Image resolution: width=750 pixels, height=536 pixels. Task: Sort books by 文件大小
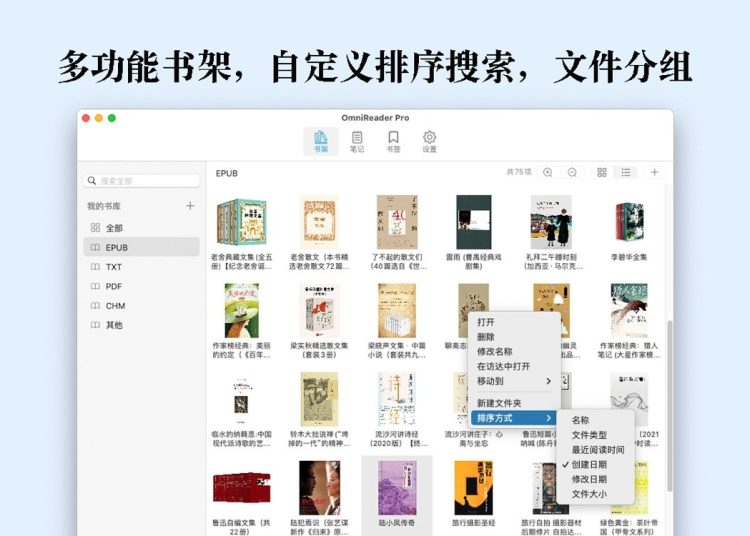point(588,494)
